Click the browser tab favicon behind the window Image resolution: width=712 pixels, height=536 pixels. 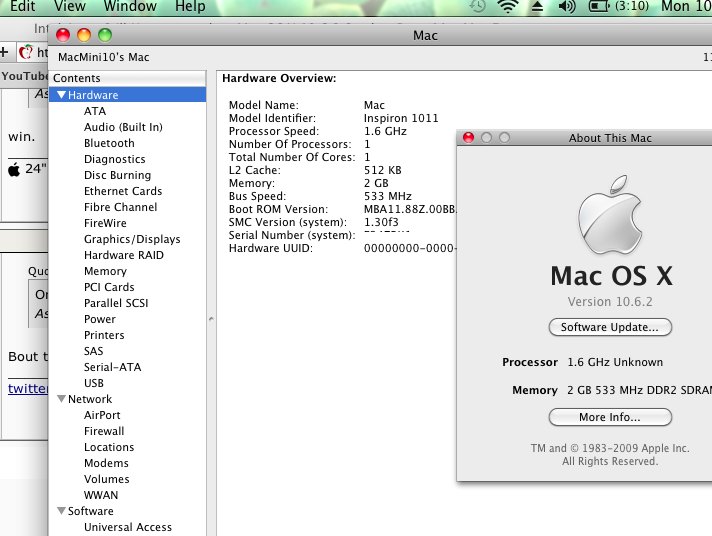pos(26,52)
